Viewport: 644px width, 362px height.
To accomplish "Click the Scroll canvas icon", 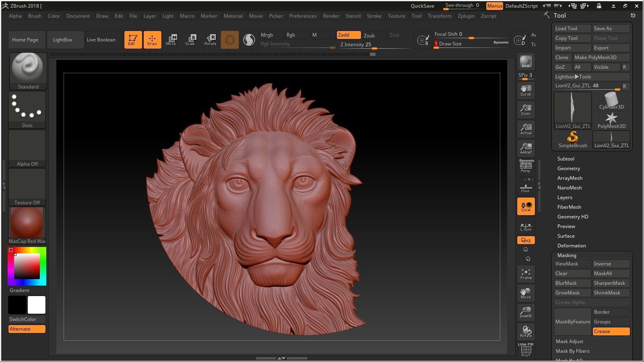I will click(x=526, y=90).
